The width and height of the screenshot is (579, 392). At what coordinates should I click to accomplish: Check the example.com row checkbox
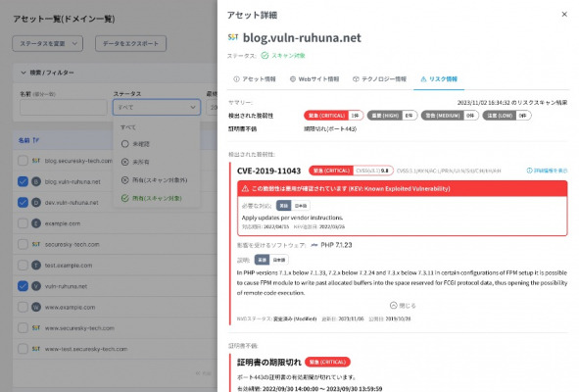point(23,223)
